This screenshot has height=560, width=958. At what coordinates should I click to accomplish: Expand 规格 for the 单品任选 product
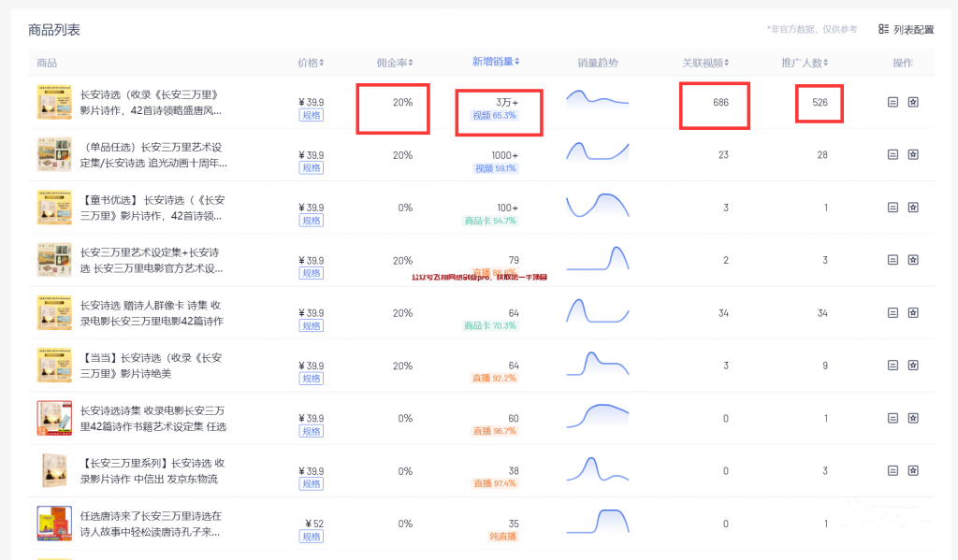click(312, 167)
